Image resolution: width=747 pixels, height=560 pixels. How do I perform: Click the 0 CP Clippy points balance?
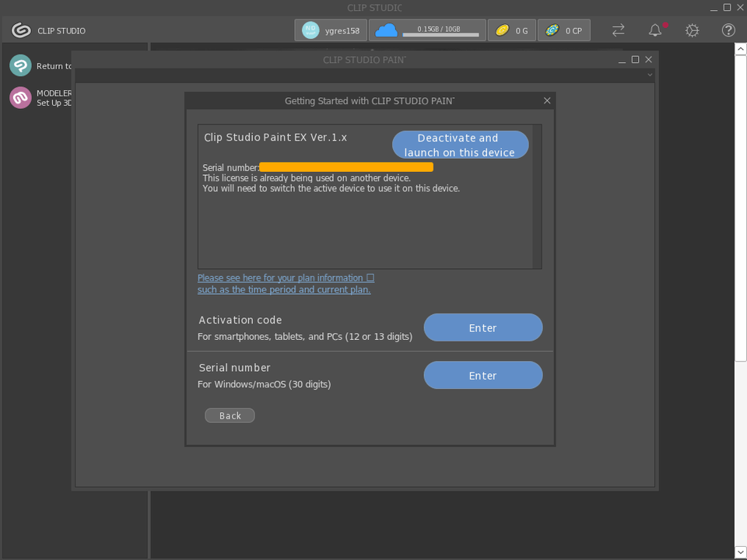(564, 30)
